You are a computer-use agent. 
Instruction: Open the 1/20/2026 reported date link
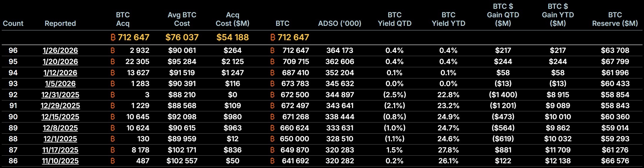click(x=60, y=62)
